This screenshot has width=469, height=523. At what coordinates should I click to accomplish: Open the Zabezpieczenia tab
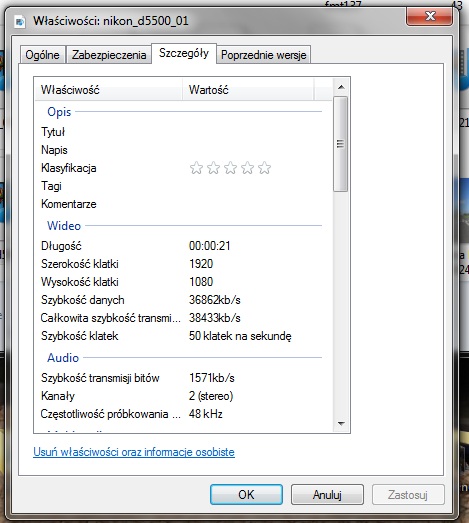109,55
